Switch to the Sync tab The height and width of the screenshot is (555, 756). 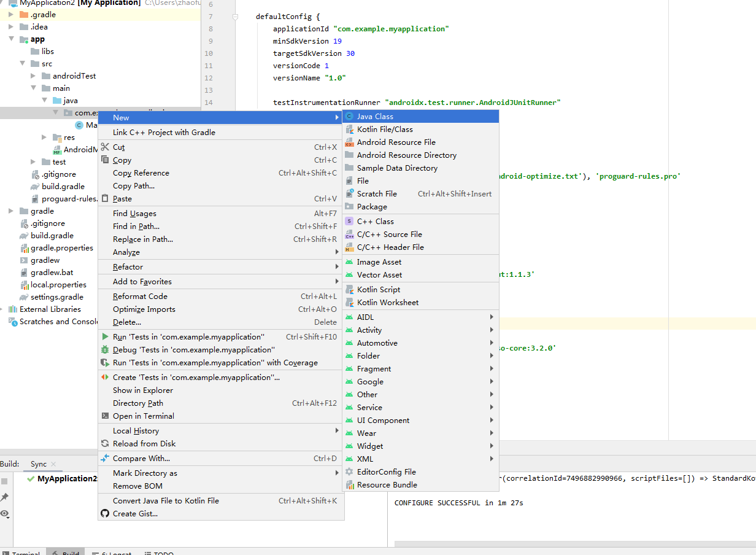pyautogui.click(x=39, y=464)
